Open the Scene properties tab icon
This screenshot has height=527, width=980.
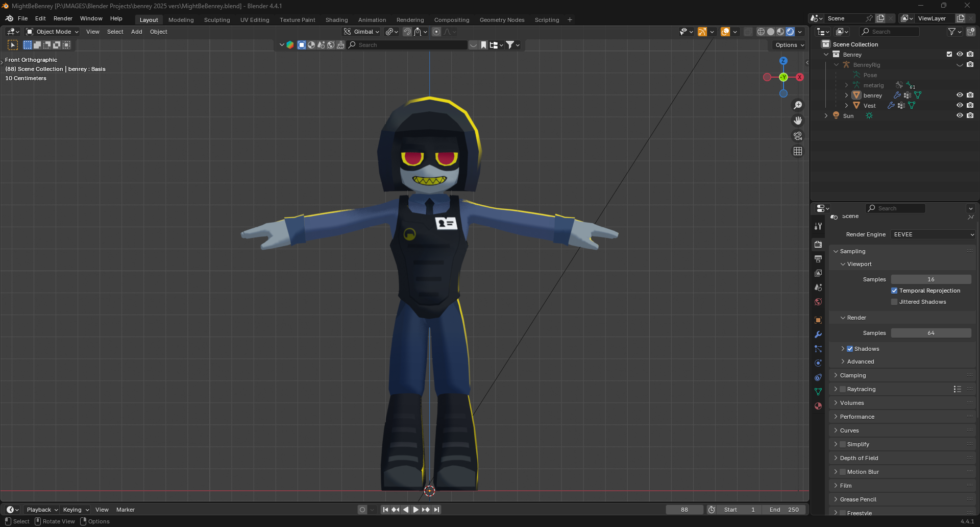[x=818, y=288]
